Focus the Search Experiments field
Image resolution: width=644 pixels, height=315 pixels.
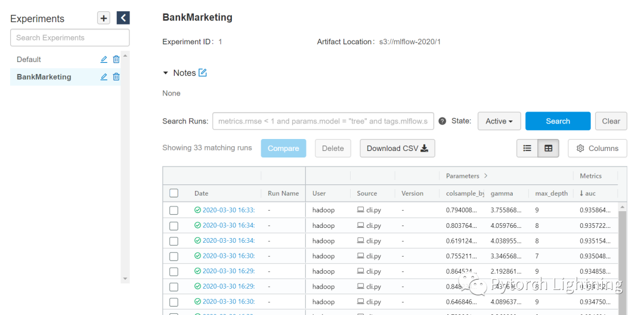pyautogui.click(x=70, y=38)
